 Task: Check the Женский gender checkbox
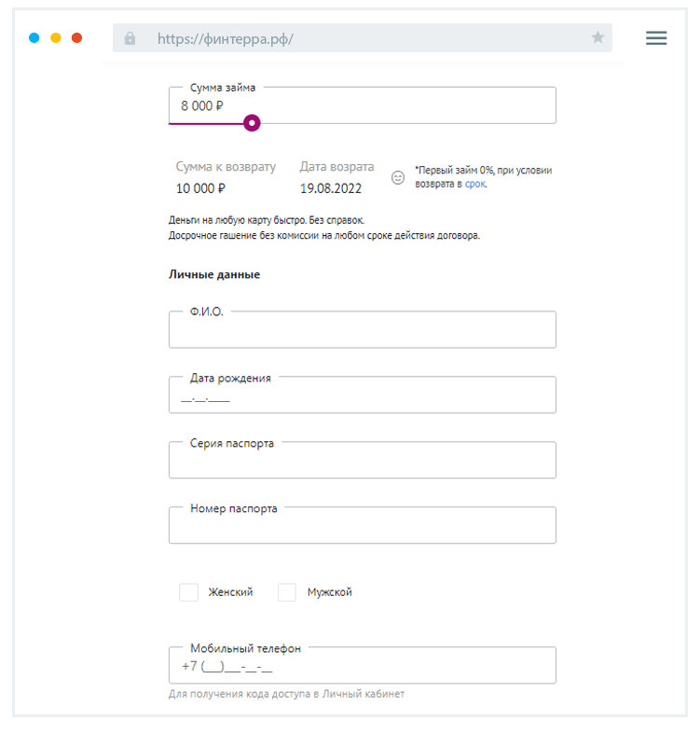coord(189,592)
